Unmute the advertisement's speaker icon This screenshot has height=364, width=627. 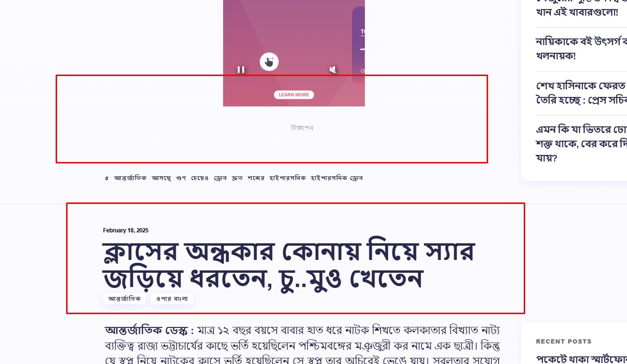pos(333,70)
